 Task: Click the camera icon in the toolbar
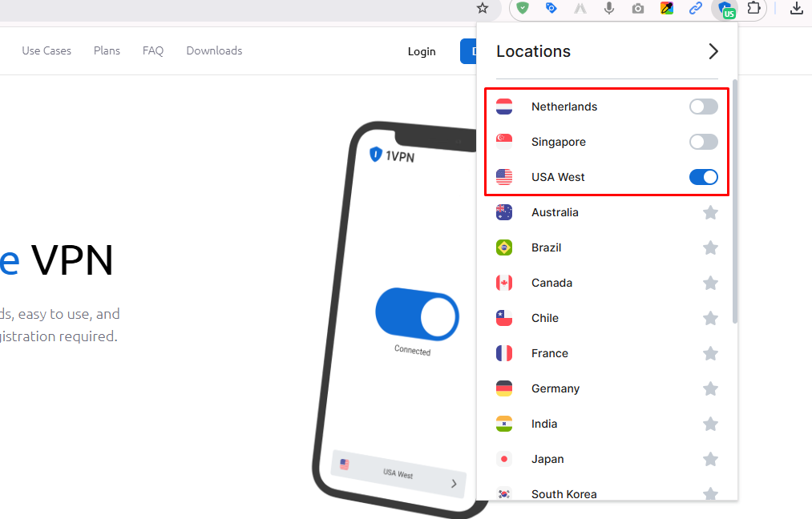tap(637, 10)
